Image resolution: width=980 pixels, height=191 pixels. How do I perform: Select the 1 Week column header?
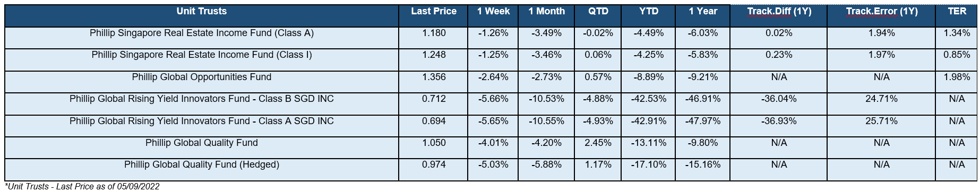[x=493, y=11]
